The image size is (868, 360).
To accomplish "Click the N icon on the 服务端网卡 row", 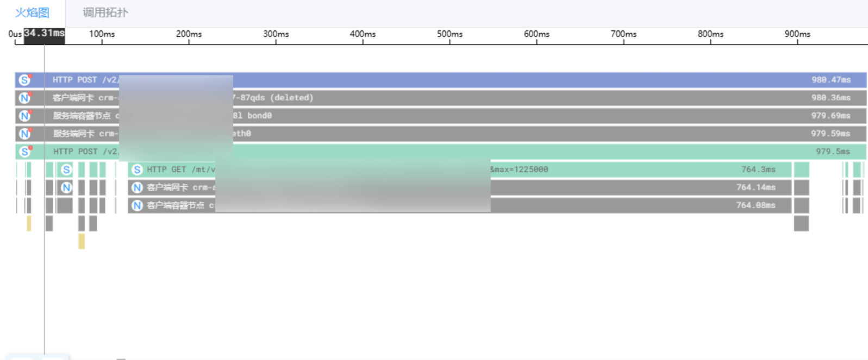I will pyautogui.click(x=24, y=134).
